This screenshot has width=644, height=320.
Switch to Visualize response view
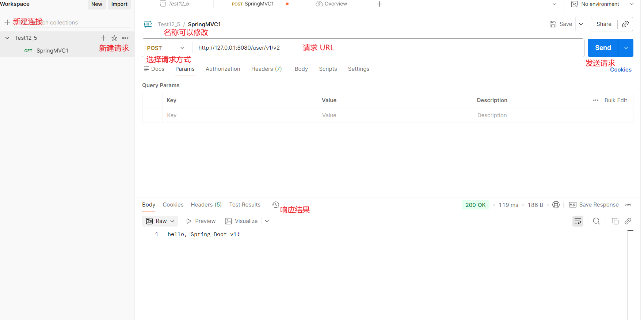click(241, 221)
